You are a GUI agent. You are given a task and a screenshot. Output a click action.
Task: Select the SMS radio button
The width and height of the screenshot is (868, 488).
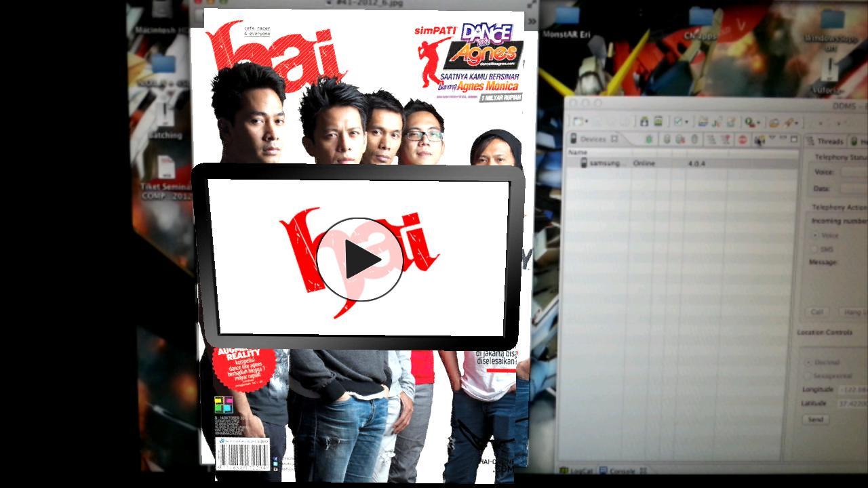coord(814,249)
